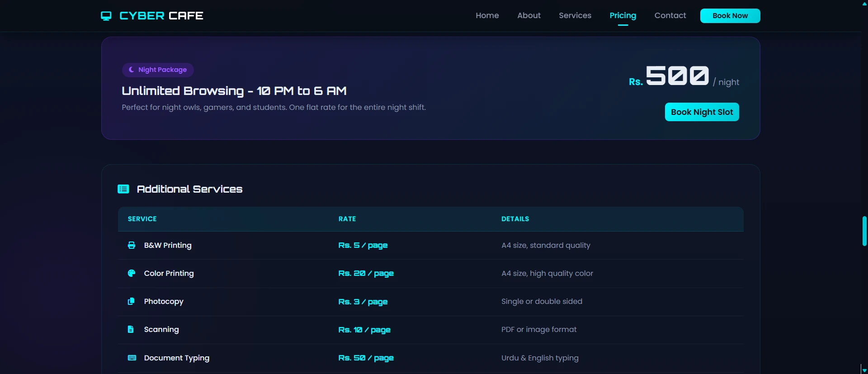The image size is (868, 374).
Task: Click the page scrollbar thumb
Action: 864,231
